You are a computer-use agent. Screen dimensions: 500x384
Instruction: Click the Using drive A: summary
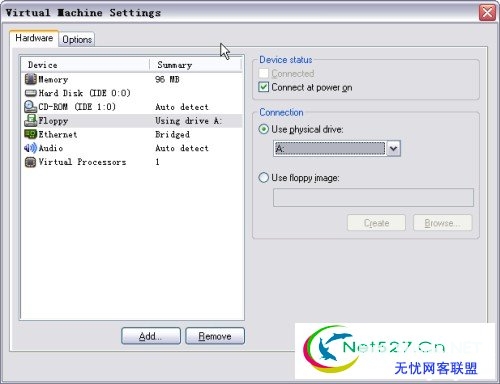[x=188, y=121]
